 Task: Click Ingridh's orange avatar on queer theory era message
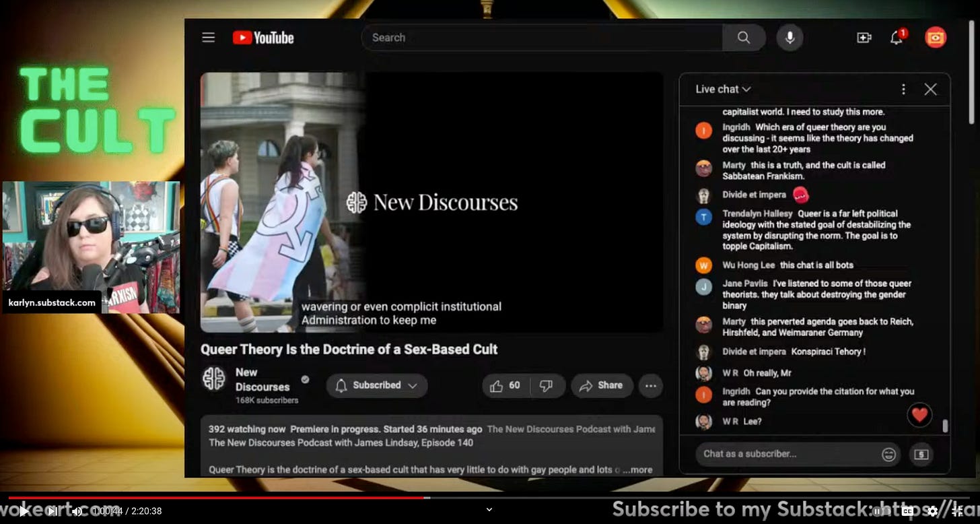tap(703, 131)
